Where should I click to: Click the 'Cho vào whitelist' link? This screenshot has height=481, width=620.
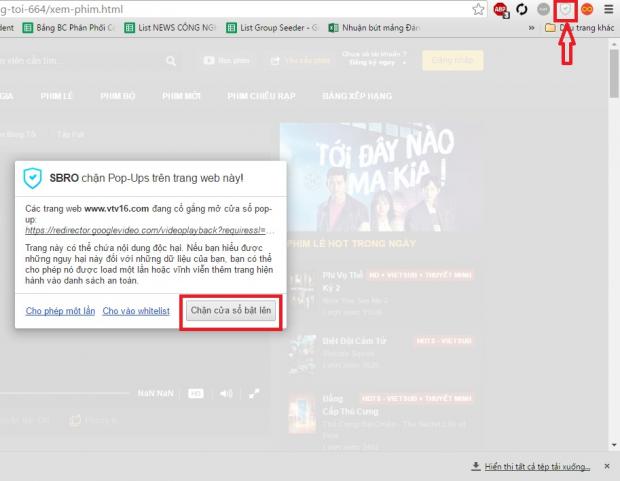[x=137, y=311]
